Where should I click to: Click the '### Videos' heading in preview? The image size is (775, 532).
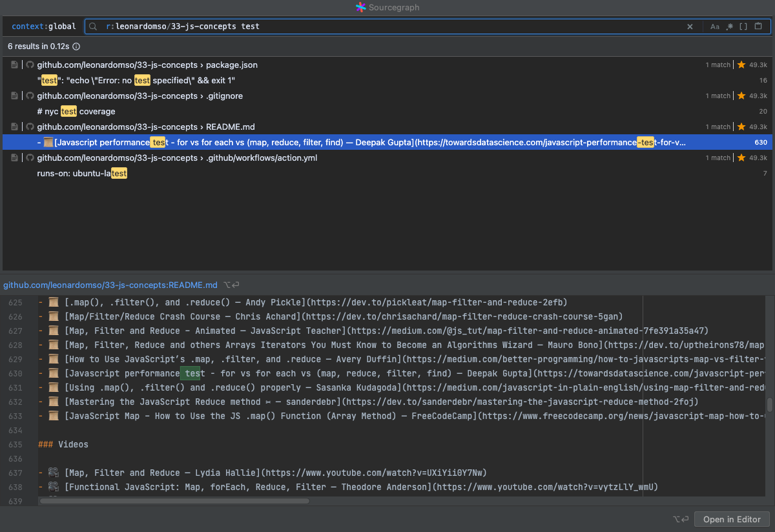(x=63, y=444)
